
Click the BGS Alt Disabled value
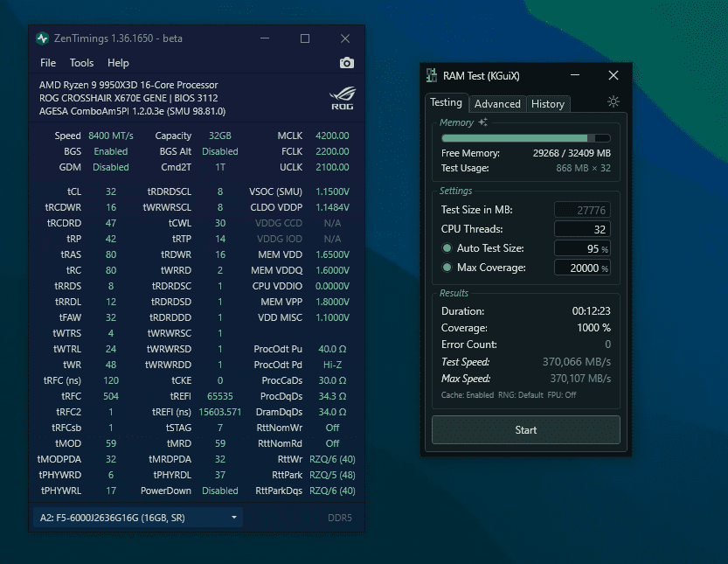coord(220,151)
